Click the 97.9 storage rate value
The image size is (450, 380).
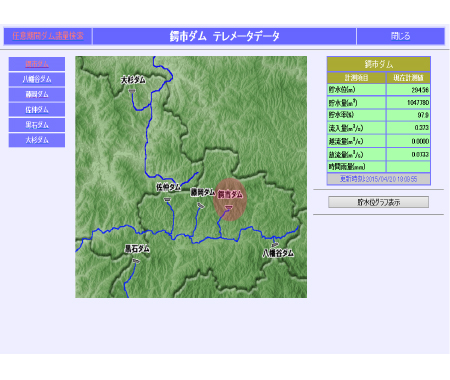423,115
